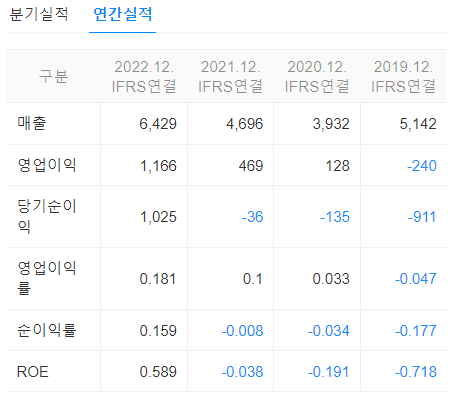Click the 3,932 sales value
This screenshot has width=470, height=403.
click(331, 124)
